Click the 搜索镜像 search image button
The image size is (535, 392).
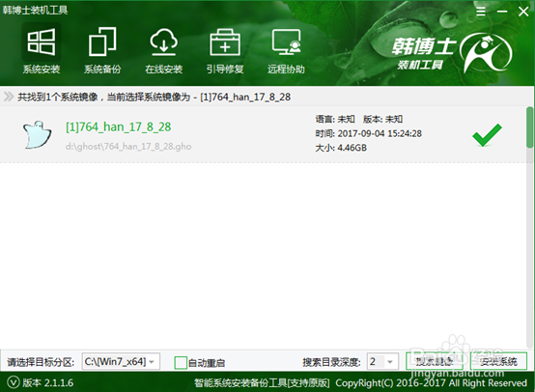pos(435,361)
